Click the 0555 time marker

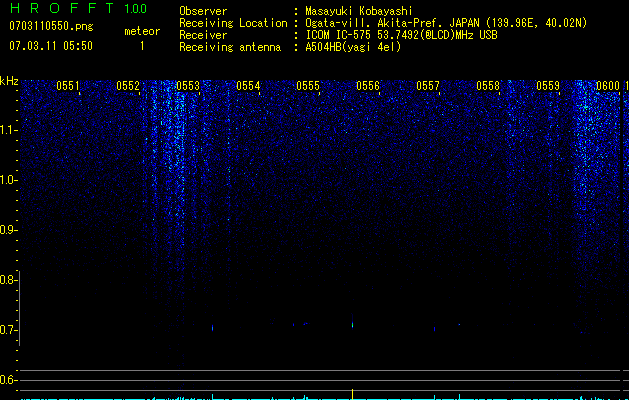[308, 86]
